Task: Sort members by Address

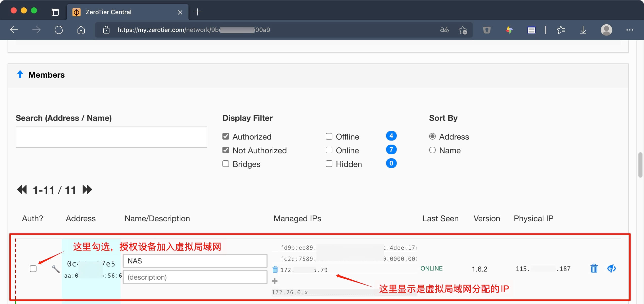Action: tap(432, 137)
